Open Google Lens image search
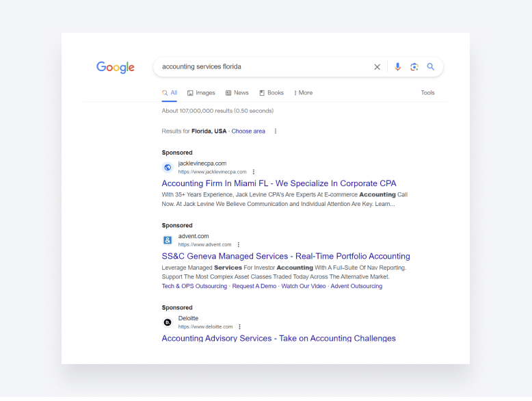The width and height of the screenshot is (532, 401). click(414, 67)
